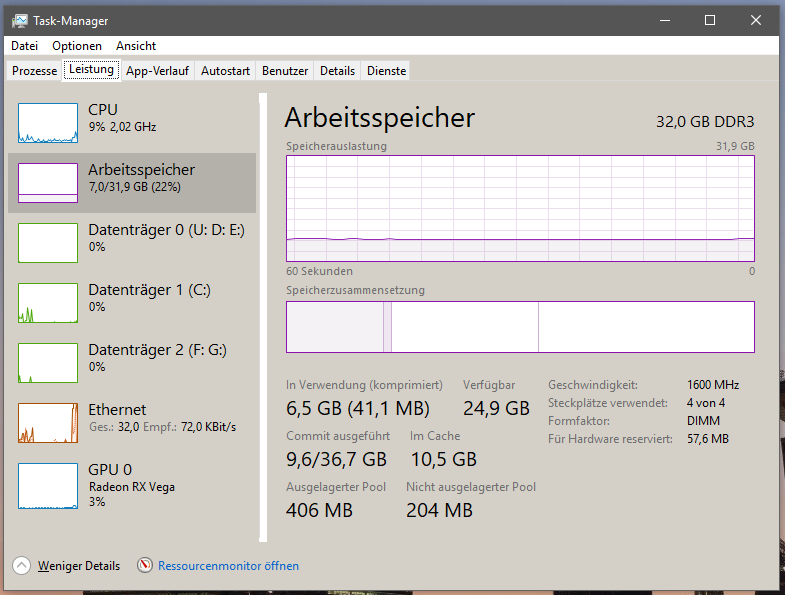Select the GPU 0 graph thumbnail
Screen dimensions: 785x595
[48, 486]
